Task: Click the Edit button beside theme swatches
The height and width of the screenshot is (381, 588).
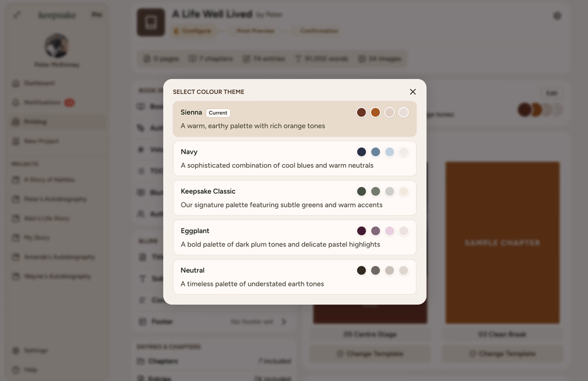Action: click(x=552, y=93)
